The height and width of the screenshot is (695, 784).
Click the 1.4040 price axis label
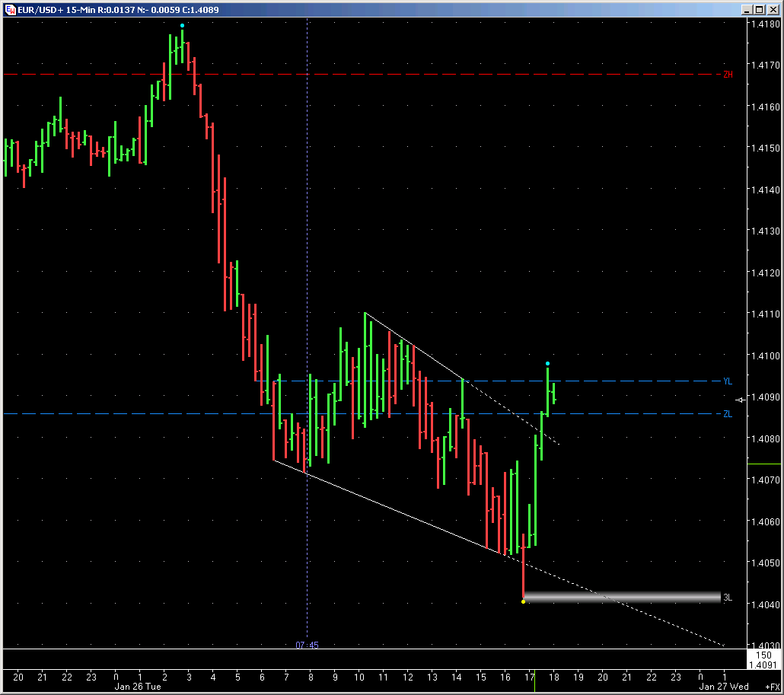coord(765,605)
